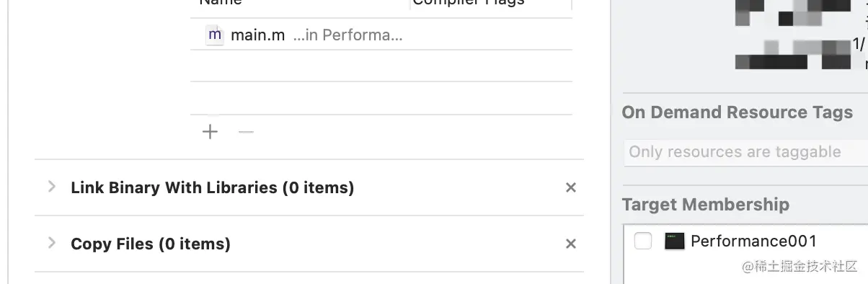Click the Name column header

[x=221, y=3]
